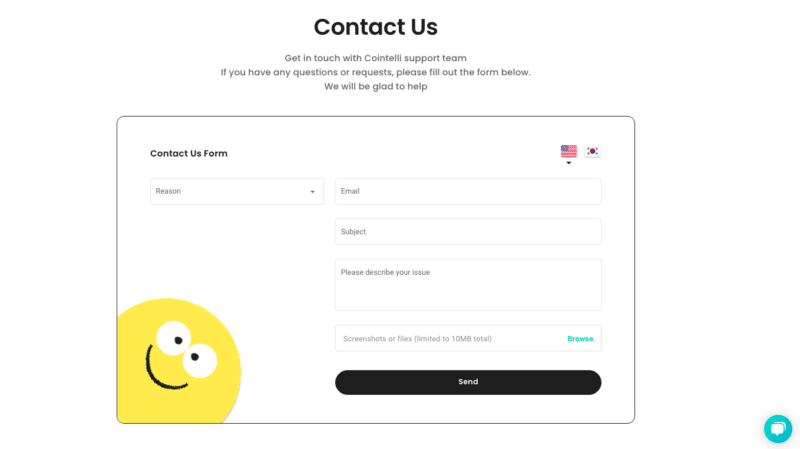
Task: Click the 'Contact Us Form' title
Action: point(189,154)
